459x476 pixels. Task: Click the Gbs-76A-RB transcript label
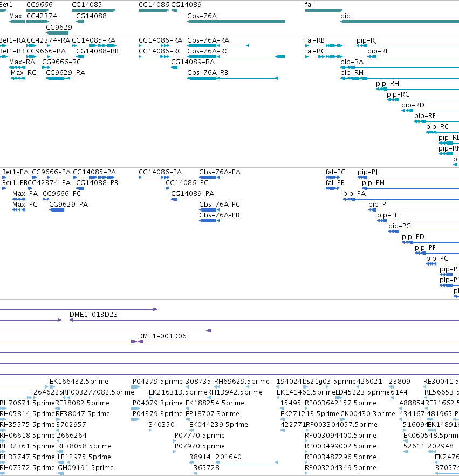208,73
